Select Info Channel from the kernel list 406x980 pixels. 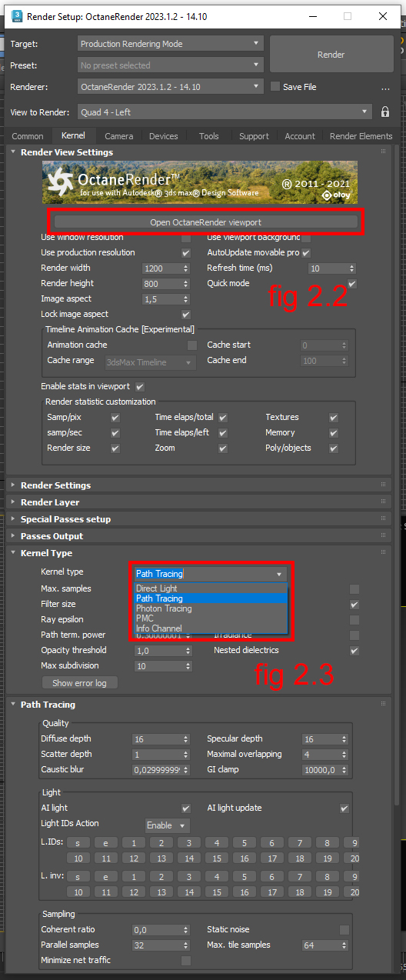coord(210,628)
